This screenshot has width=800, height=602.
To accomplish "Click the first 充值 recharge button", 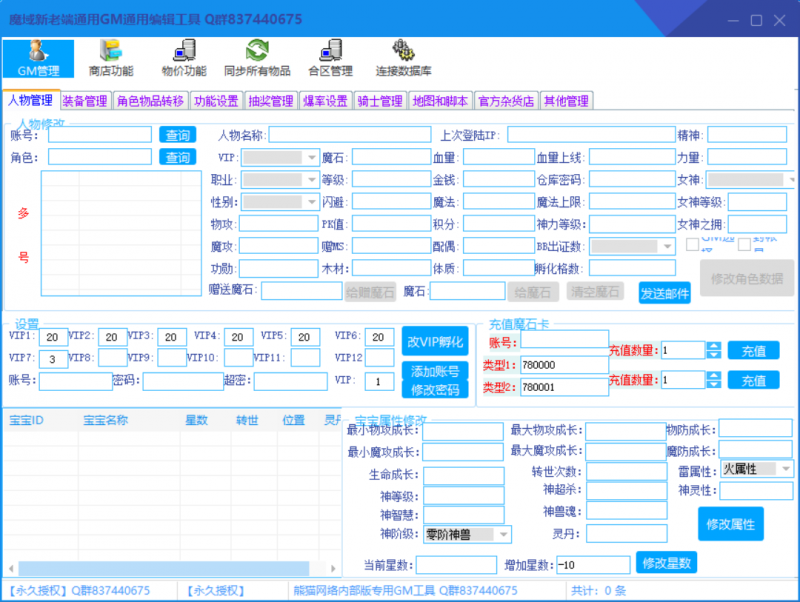I will (x=754, y=350).
